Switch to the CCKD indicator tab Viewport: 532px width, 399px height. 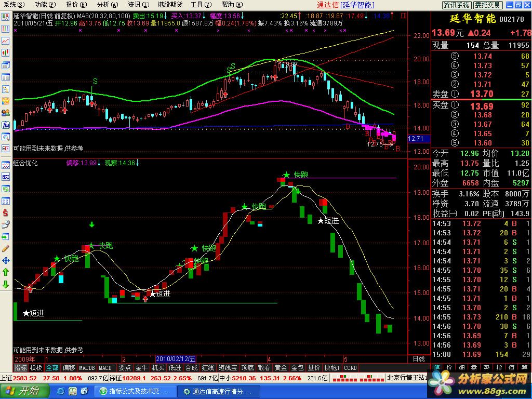tap(350, 368)
